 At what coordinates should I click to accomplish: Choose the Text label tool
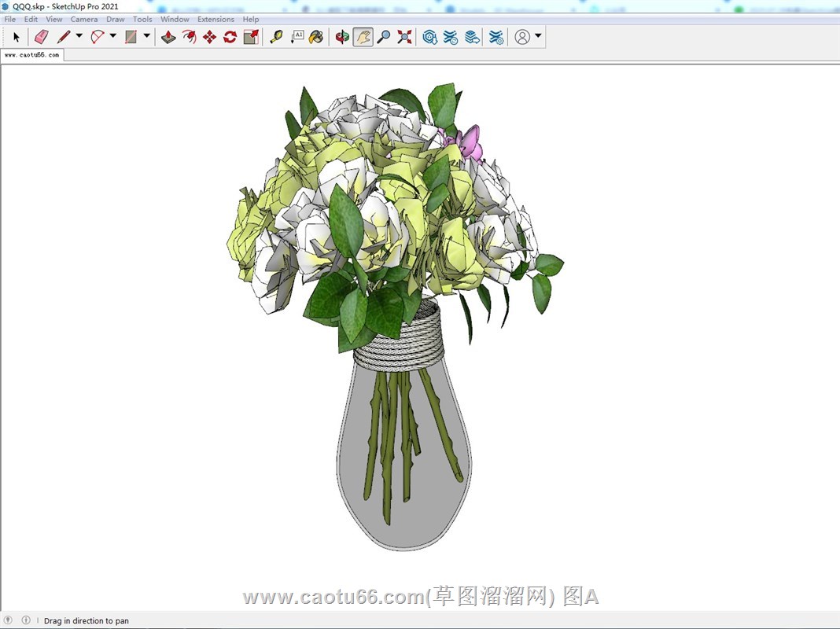pyautogui.click(x=297, y=37)
